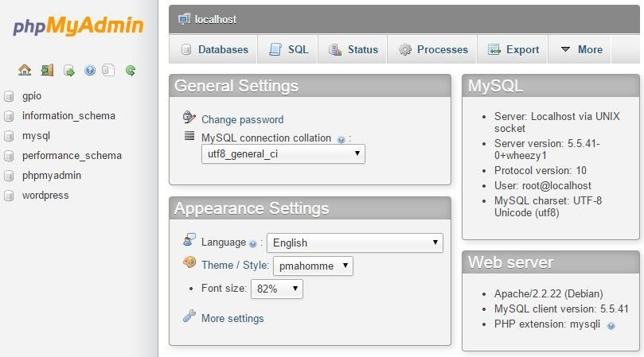Go to the Processes tab
The width and height of the screenshot is (644, 357).
pyautogui.click(x=433, y=49)
